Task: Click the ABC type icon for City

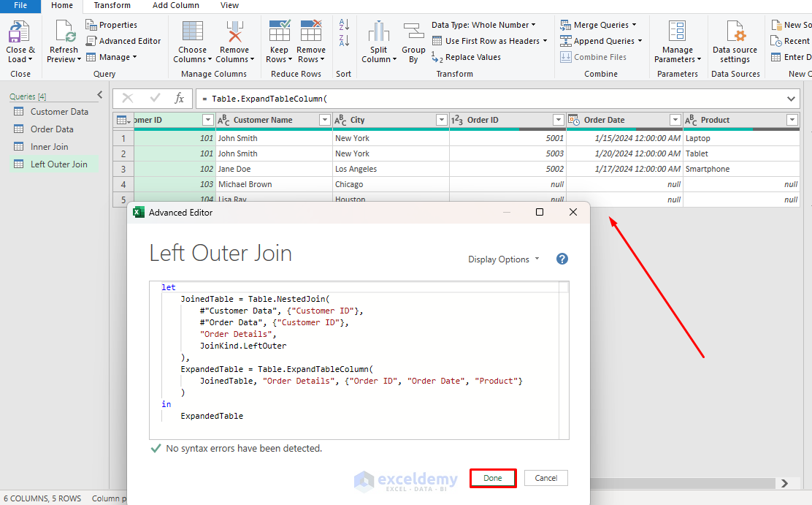Action: 340,121
